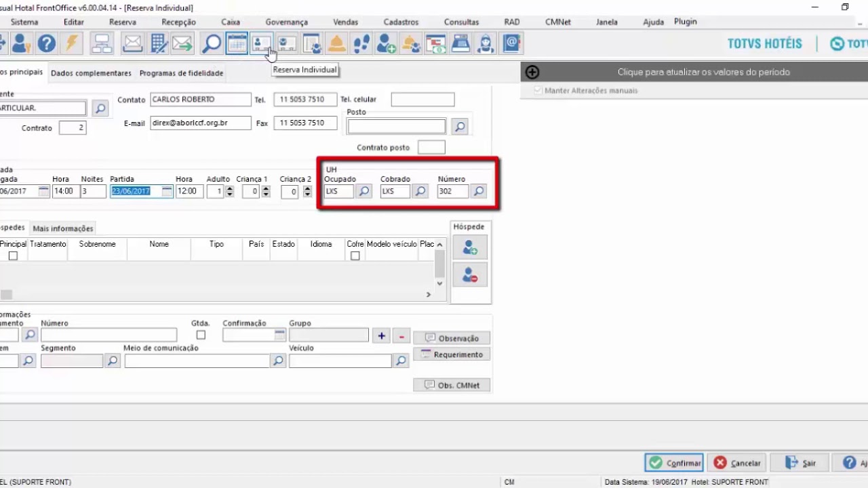Viewport: 868px width, 488px height.
Task: Open the Consultas menu
Action: 461,22
